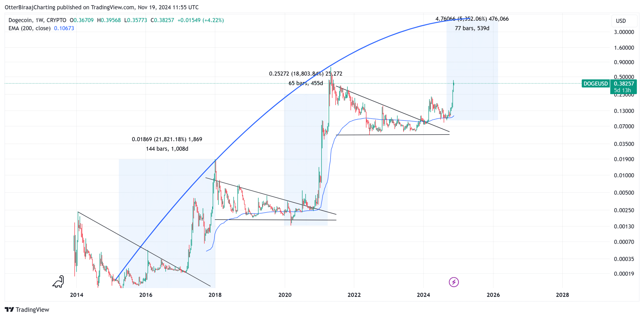
Task: Click the open price O0.36709 value
Action: coord(82,20)
